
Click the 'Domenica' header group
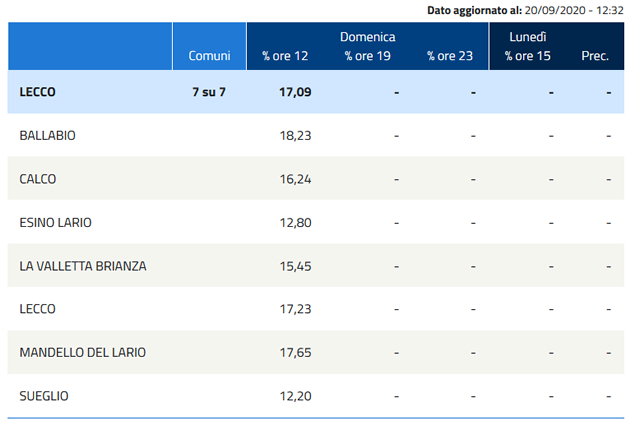coord(367,36)
